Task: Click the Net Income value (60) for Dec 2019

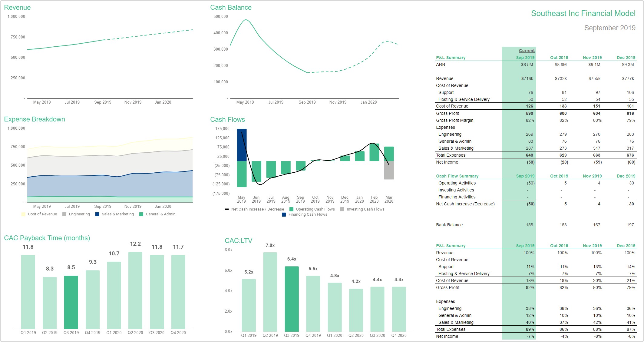Action: click(631, 162)
